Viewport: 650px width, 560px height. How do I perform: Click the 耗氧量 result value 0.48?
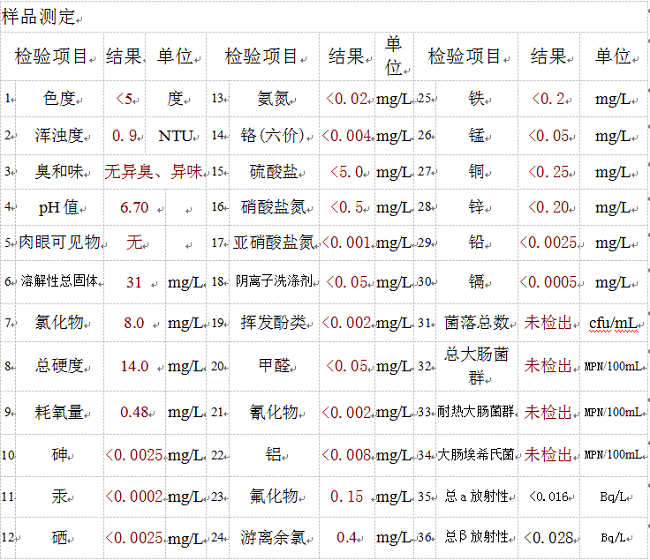pos(134,411)
